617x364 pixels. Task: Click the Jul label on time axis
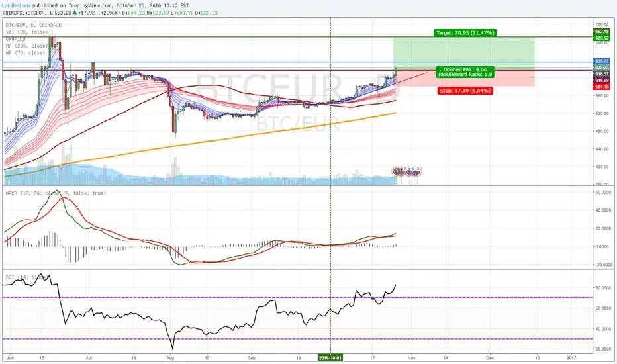[89, 358]
